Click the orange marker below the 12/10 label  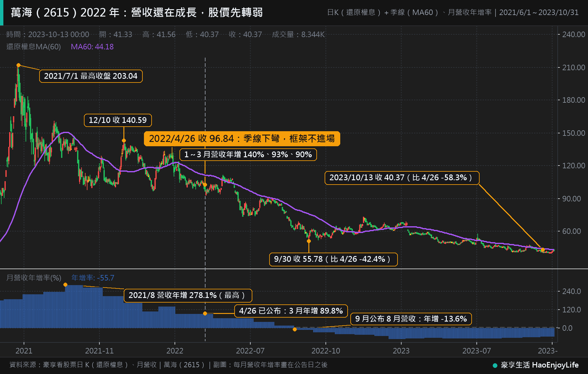[x=124, y=141]
